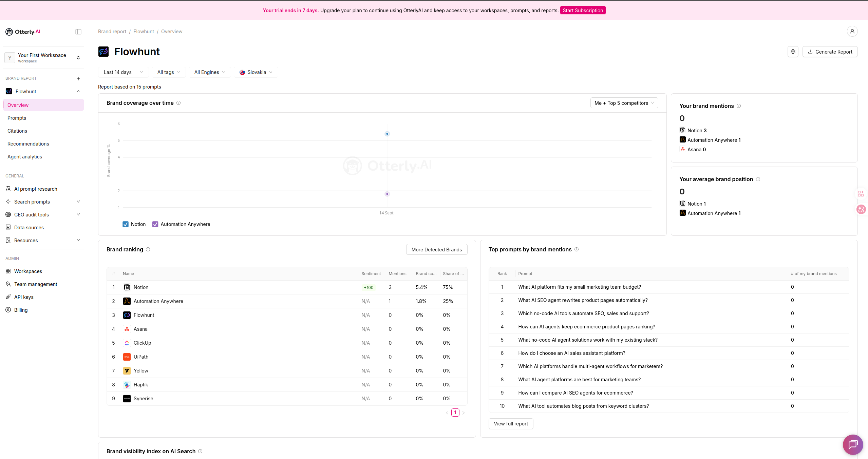Open AI prompt research
Screen dimensions: 868x459
pos(43,189)
